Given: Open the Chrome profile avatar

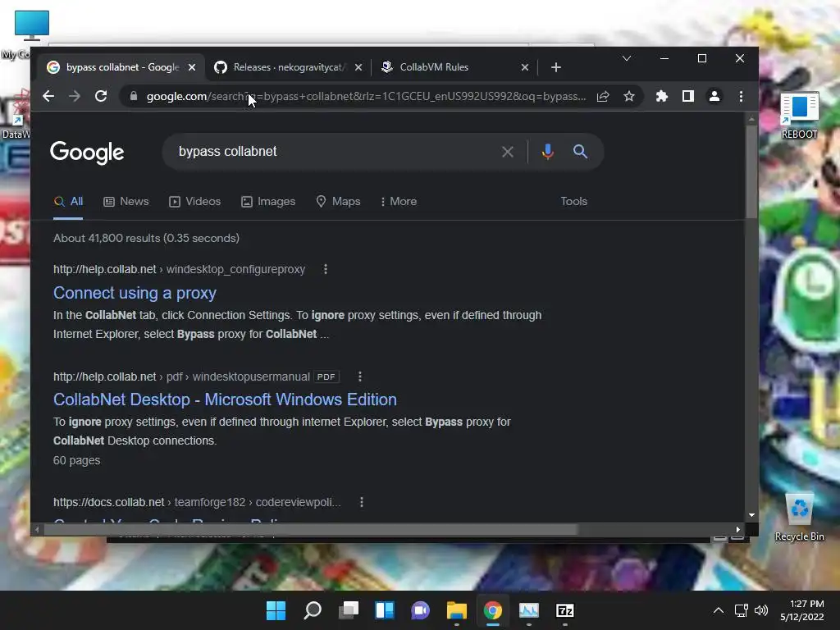Looking at the screenshot, I should pyautogui.click(x=714, y=97).
